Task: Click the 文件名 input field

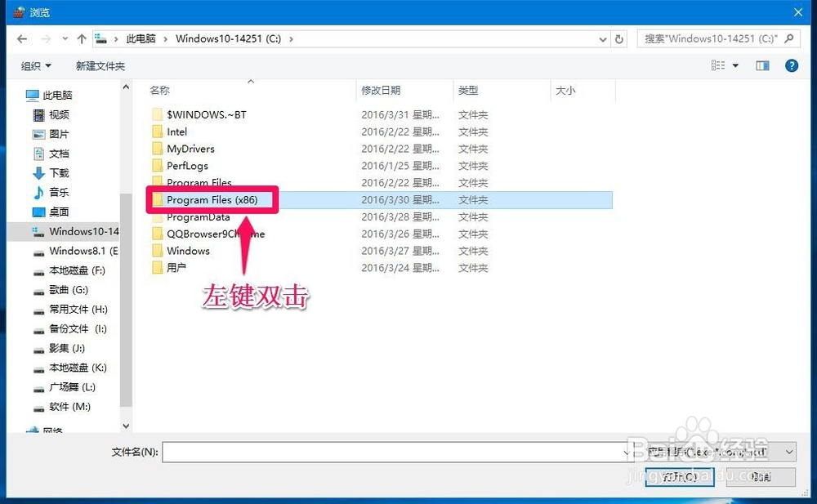Action: coord(327,451)
